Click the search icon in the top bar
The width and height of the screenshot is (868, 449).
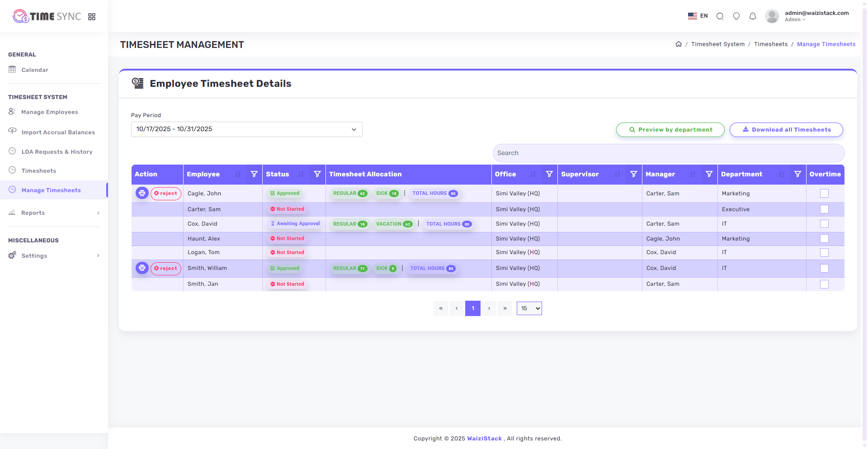[x=720, y=16]
